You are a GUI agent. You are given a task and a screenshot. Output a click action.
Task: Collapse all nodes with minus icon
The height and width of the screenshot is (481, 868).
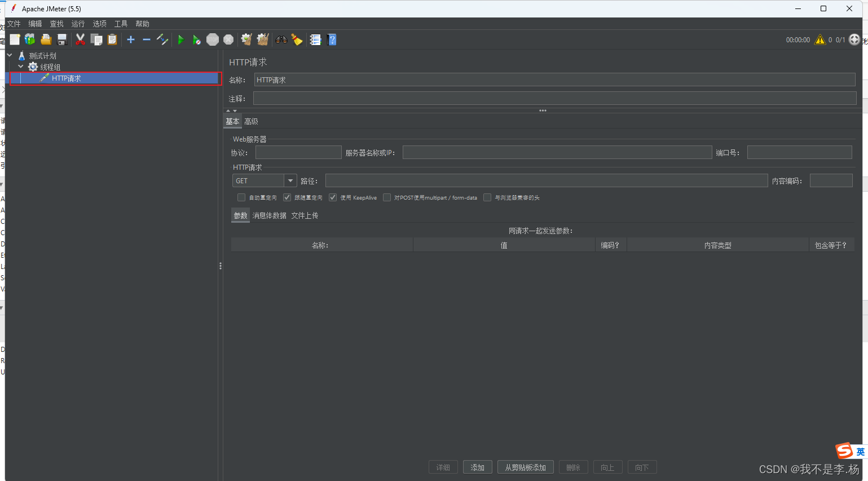[x=147, y=39]
